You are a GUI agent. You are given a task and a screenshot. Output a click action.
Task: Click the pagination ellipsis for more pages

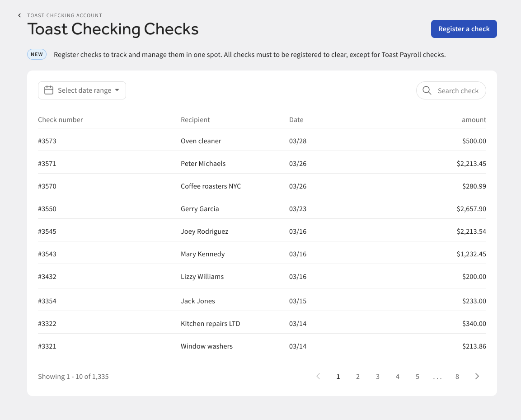click(x=437, y=377)
